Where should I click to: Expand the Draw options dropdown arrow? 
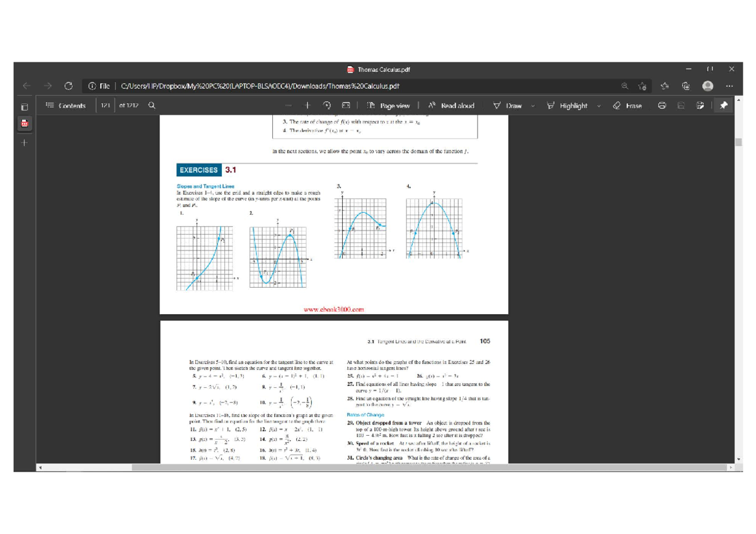pos(532,106)
